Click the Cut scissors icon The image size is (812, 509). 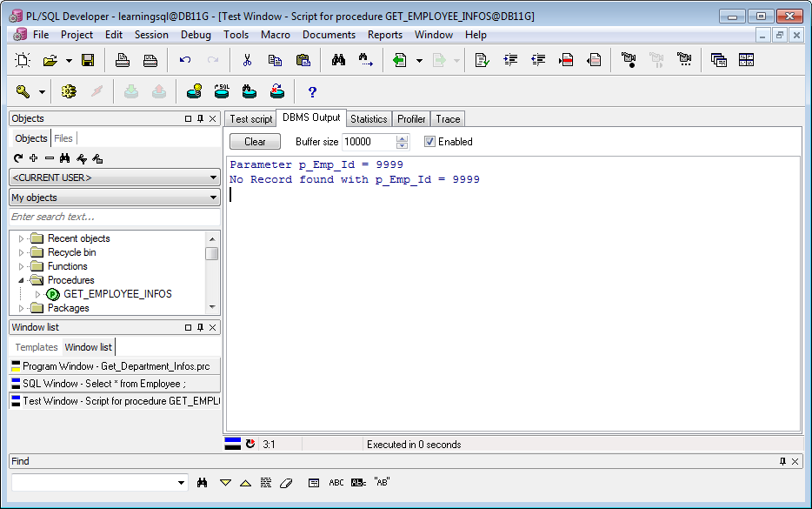(247, 60)
